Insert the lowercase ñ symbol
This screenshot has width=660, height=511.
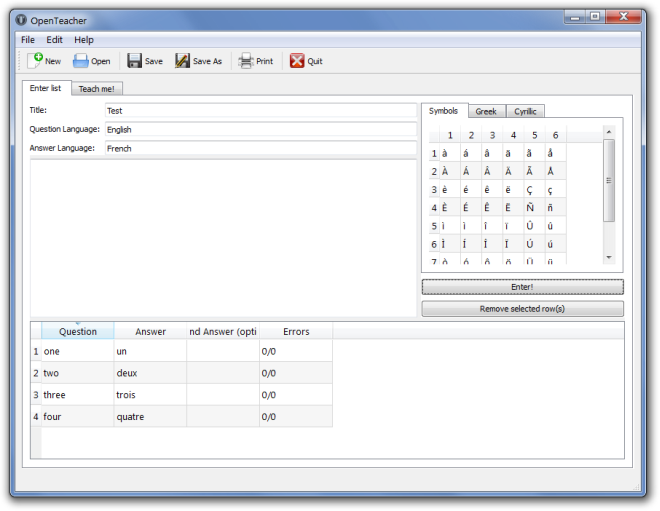click(555, 208)
